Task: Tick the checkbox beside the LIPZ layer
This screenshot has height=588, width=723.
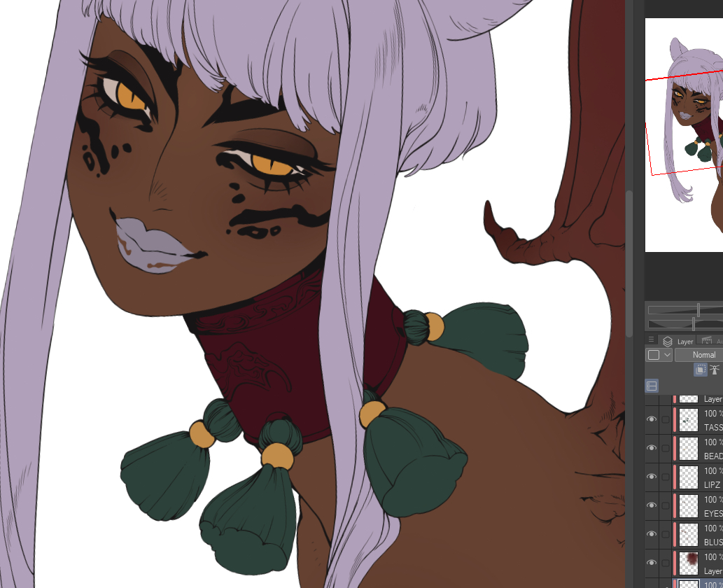Action: point(665,477)
